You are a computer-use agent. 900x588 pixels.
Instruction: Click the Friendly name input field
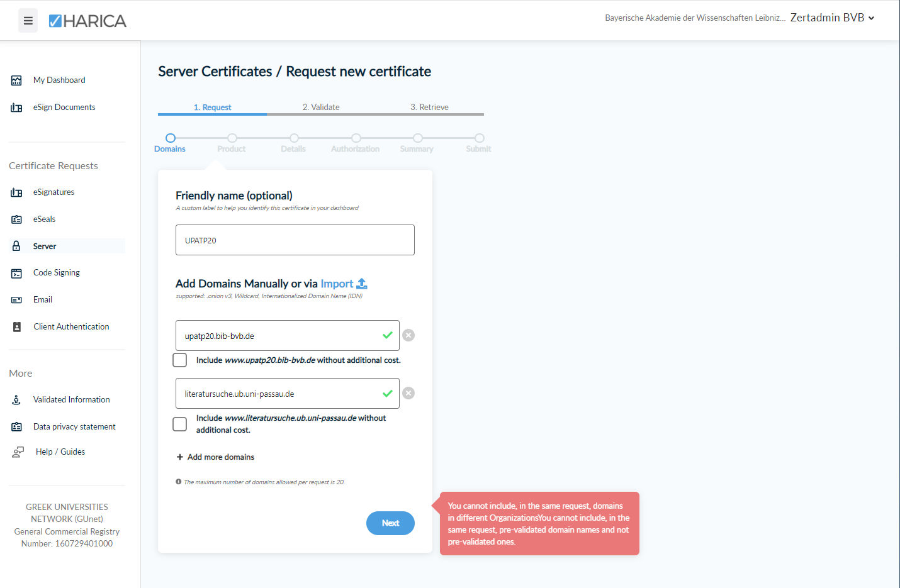click(295, 240)
